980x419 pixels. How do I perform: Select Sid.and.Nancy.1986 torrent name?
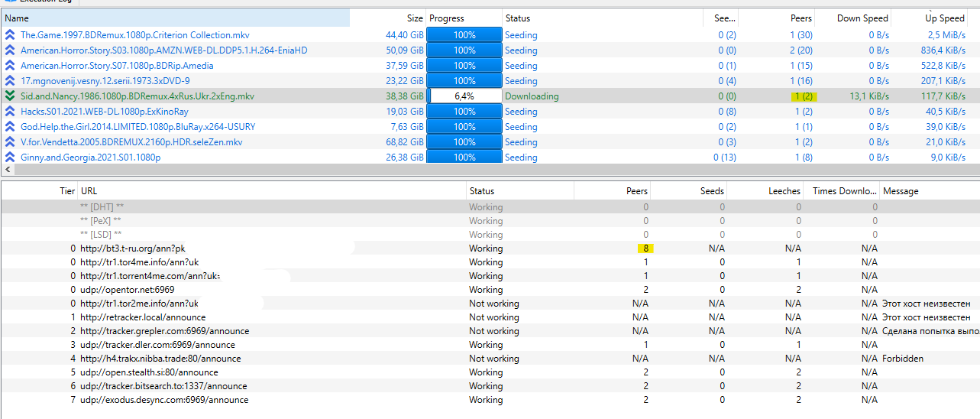point(137,96)
